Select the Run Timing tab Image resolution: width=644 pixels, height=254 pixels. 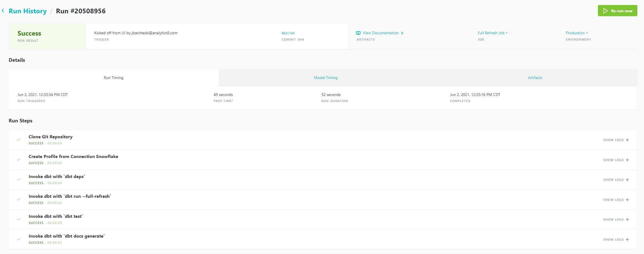[x=114, y=78]
